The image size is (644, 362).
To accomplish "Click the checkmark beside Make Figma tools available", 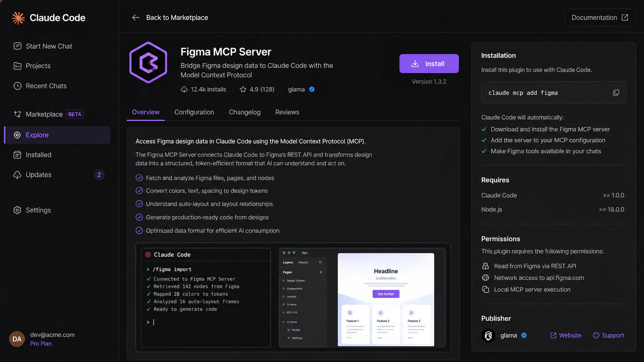I will click(484, 151).
